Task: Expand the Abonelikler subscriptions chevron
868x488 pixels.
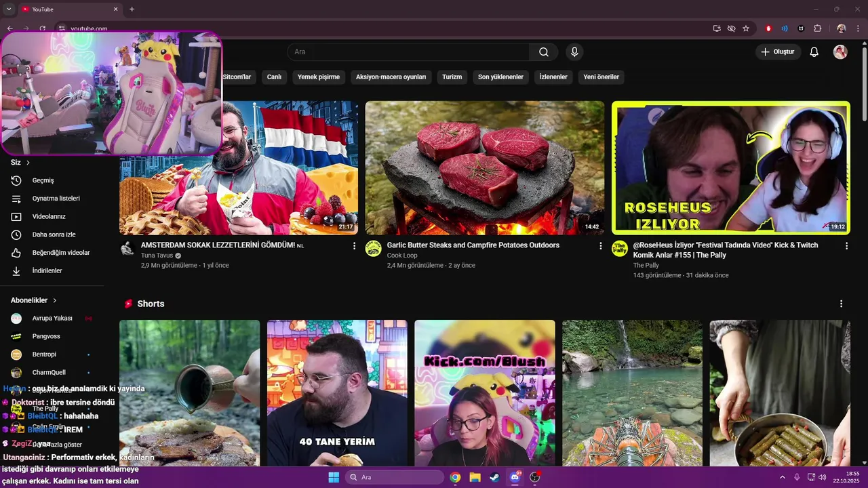Action: point(55,300)
